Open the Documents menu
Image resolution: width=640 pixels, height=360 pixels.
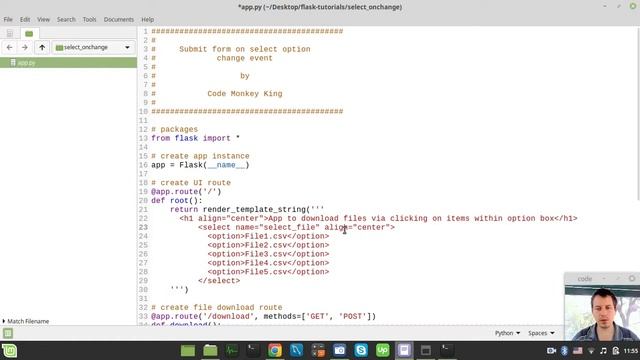coord(119,19)
